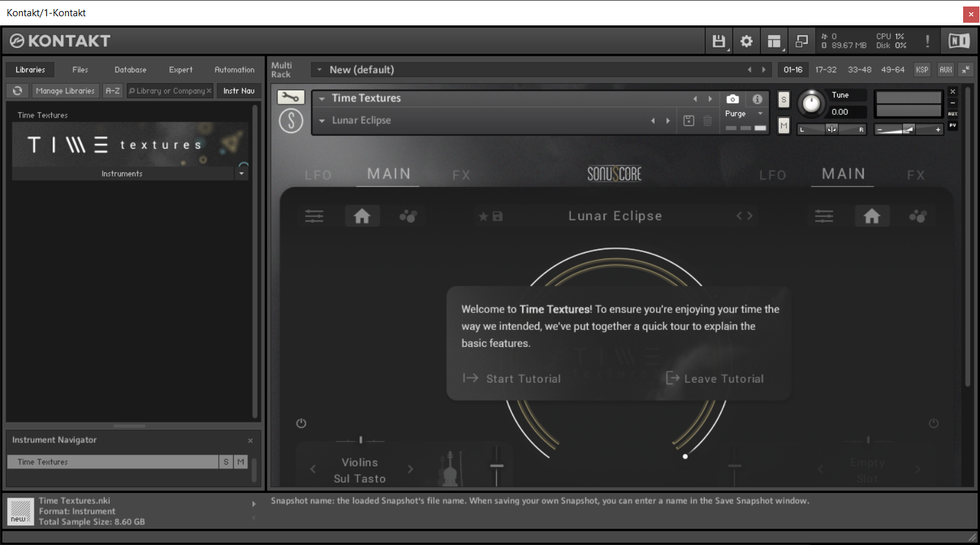Screen dimensions: 980x545
Task: Click the camera snapshot view icon
Action: (x=733, y=99)
